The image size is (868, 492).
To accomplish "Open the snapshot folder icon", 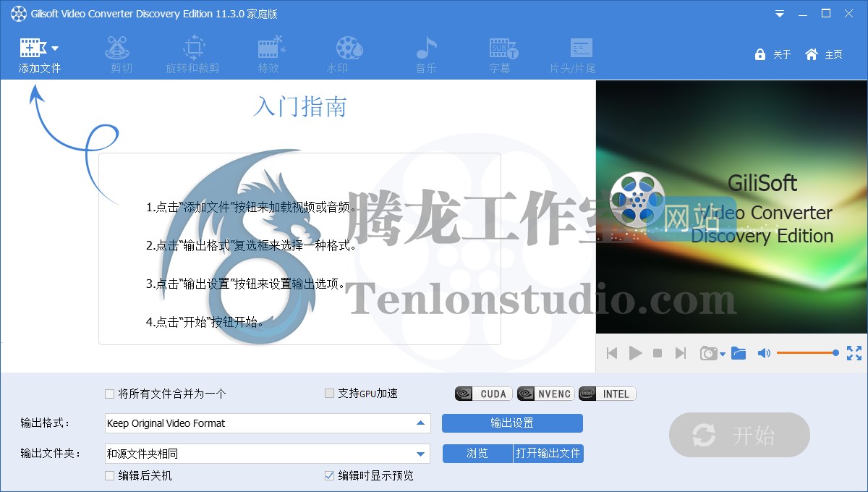I will click(x=739, y=353).
